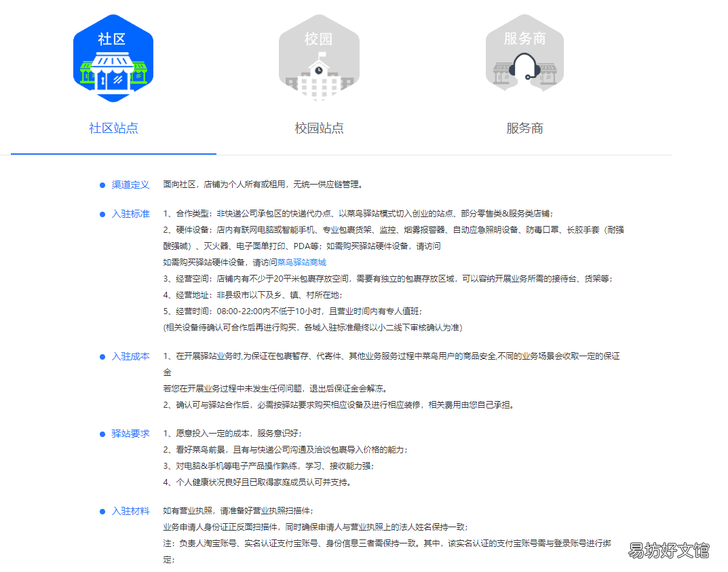Viewport: 728px width, 572px height.
Task: Switch to the 社区站点 tab
Action: 113,128
